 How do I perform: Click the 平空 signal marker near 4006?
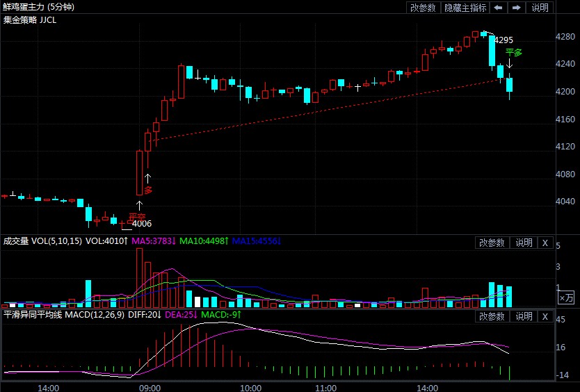[x=137, y=217]
